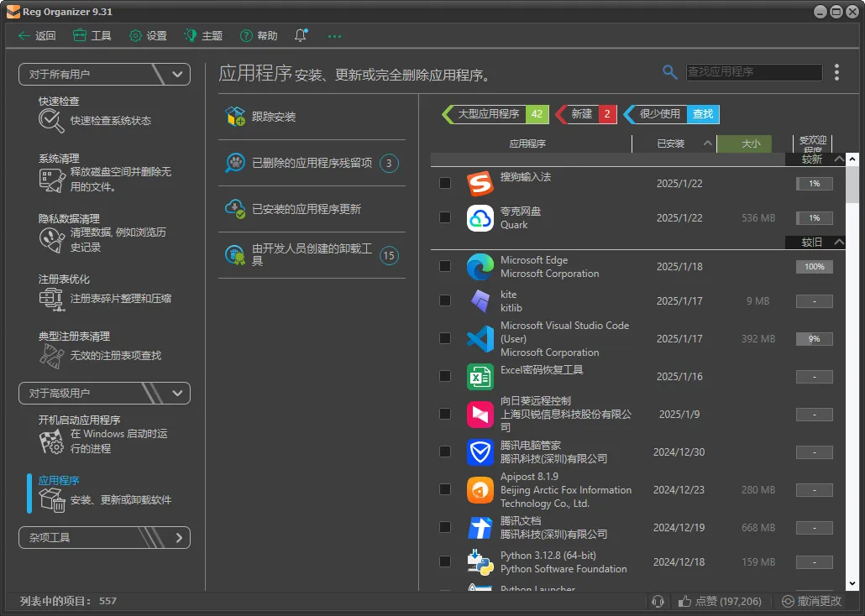Click the app list scrollbar up arrow
Viewport: 865px width, 616px height.
tap(852, 159)
